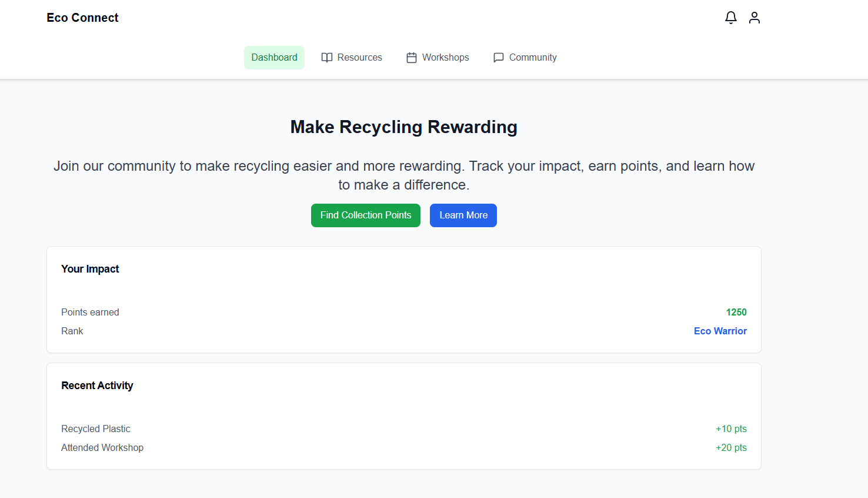Open the notifications bell icon

click(x=730, y=18)
